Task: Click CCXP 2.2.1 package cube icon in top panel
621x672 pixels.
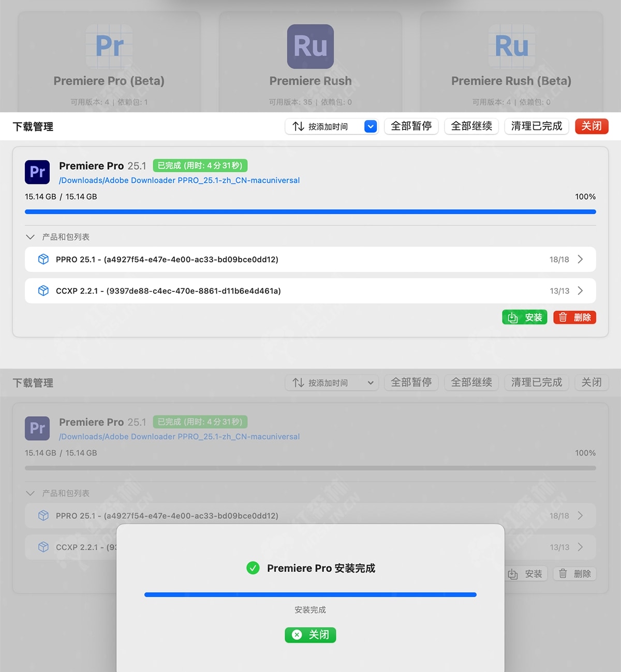Action: coord(43,291)
